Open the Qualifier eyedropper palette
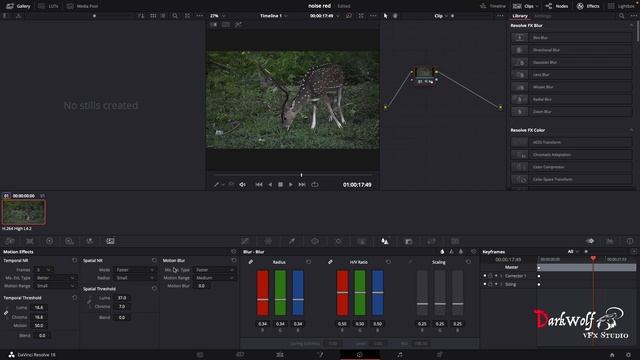 pos(292,241)
